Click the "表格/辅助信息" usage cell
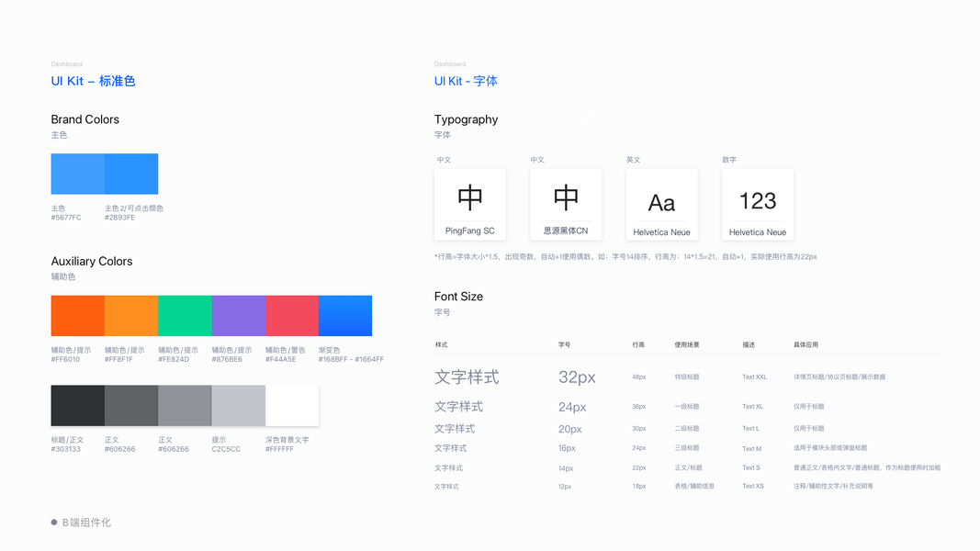The width and height of the screenshot is (980, 551). point(694,486)
